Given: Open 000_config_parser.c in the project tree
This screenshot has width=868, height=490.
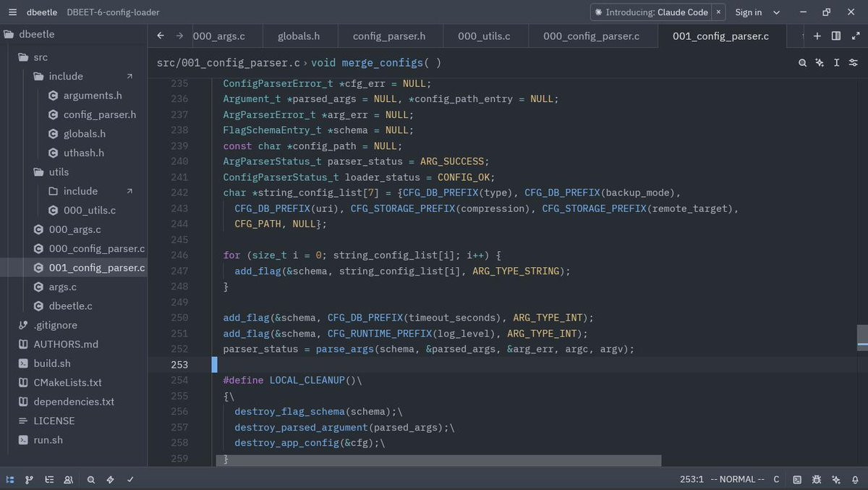Looking at the screenshot, I should tap(74, 248).
